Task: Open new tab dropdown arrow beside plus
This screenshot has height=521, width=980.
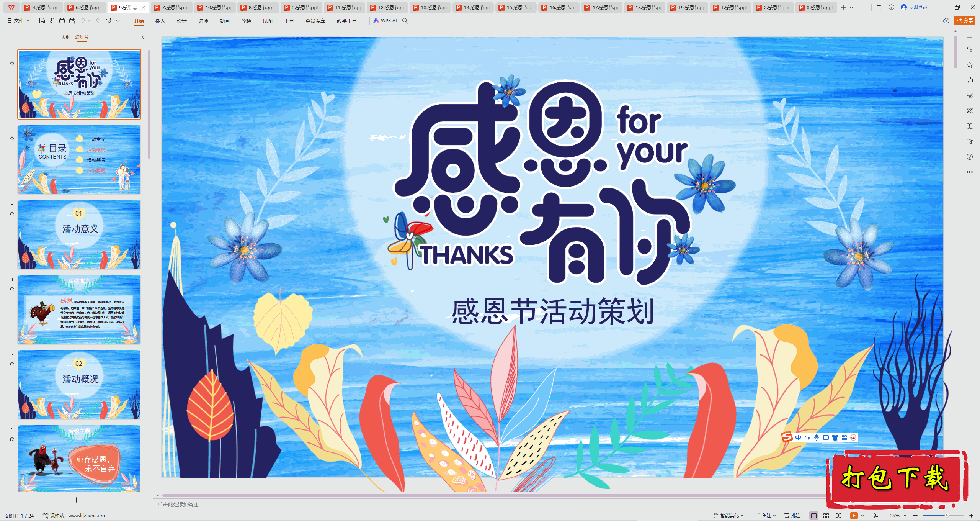Action: [851, 7]
